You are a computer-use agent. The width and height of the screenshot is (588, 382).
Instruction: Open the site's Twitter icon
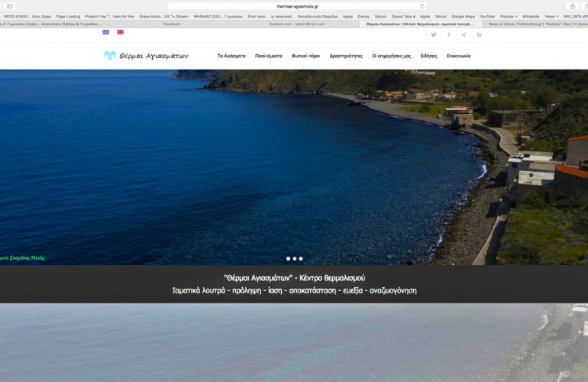[x=434, y=35]
